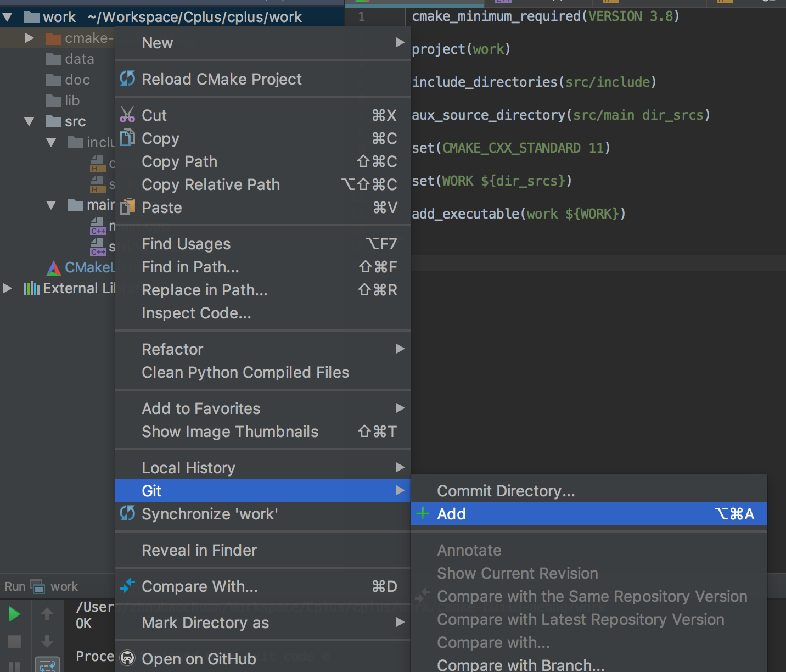Click the Run configuration window icon
The height and width of the screenshot is (672, 786).
click(x=37, y=586)
